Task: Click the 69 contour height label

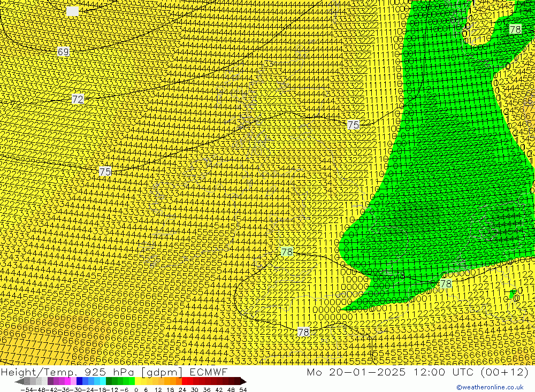Action: coord(63,51)
